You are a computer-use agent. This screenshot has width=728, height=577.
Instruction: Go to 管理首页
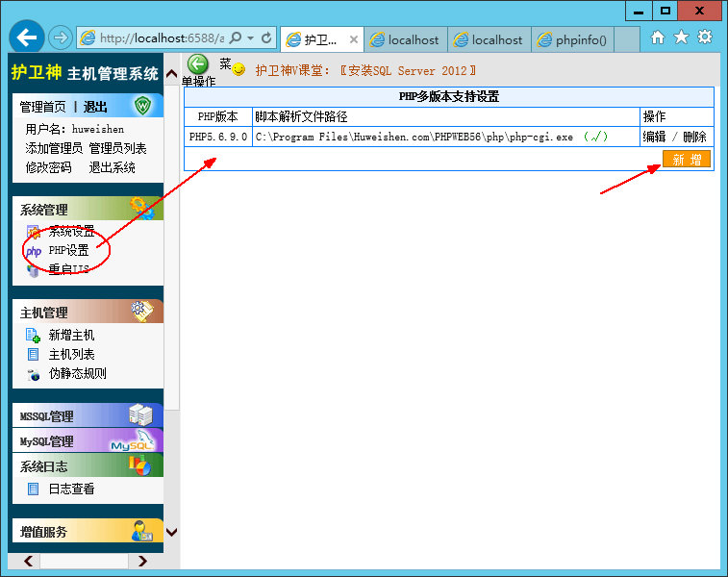click(42, 107)
